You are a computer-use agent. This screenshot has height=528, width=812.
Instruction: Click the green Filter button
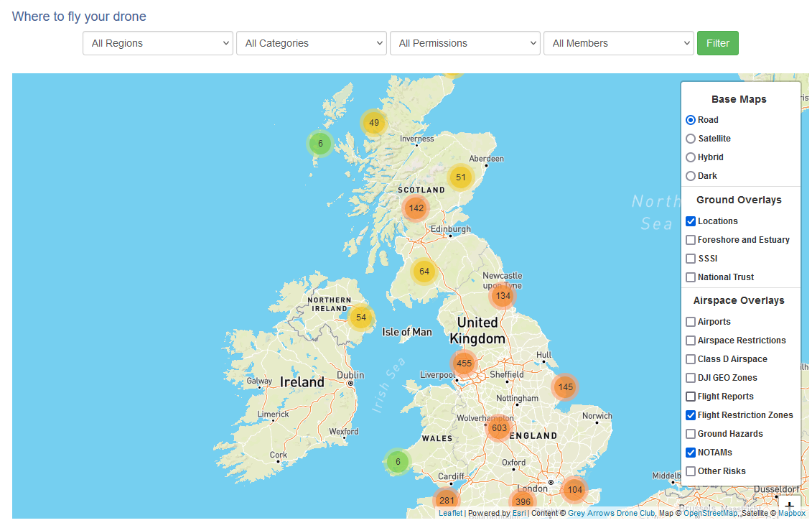pos(718,43)
